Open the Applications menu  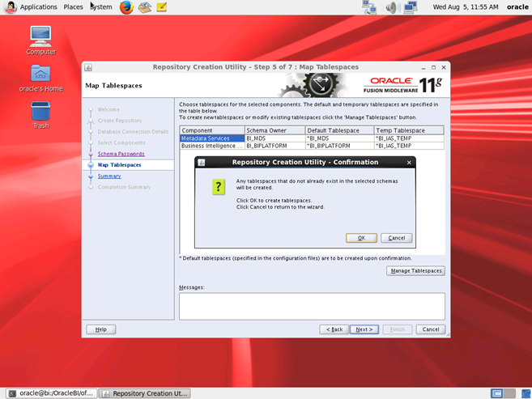pos(38,6)
